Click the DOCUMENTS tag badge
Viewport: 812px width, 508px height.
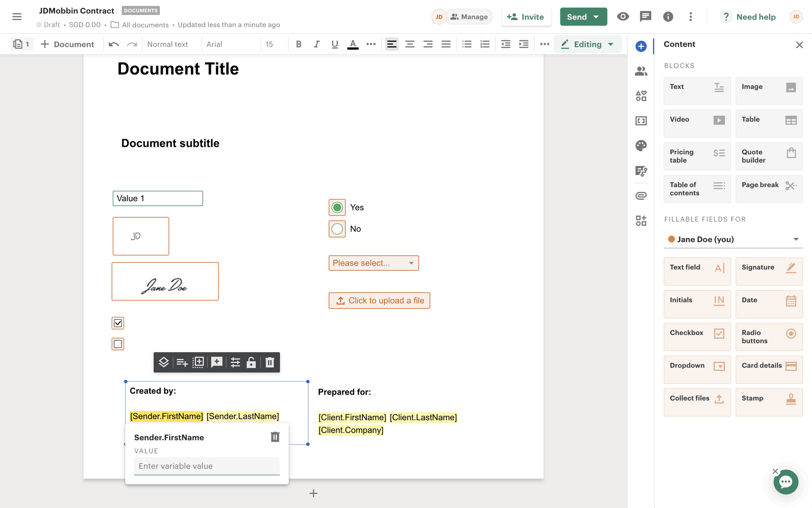[x=141, y=11]
